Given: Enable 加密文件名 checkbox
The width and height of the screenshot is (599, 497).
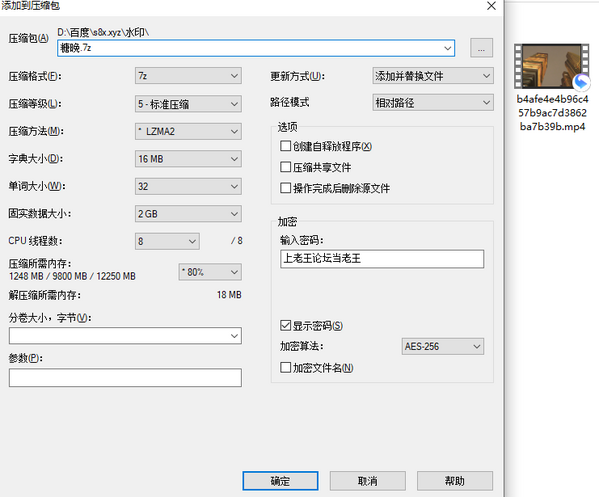Looking at the screenshot, I should [285, 367].
